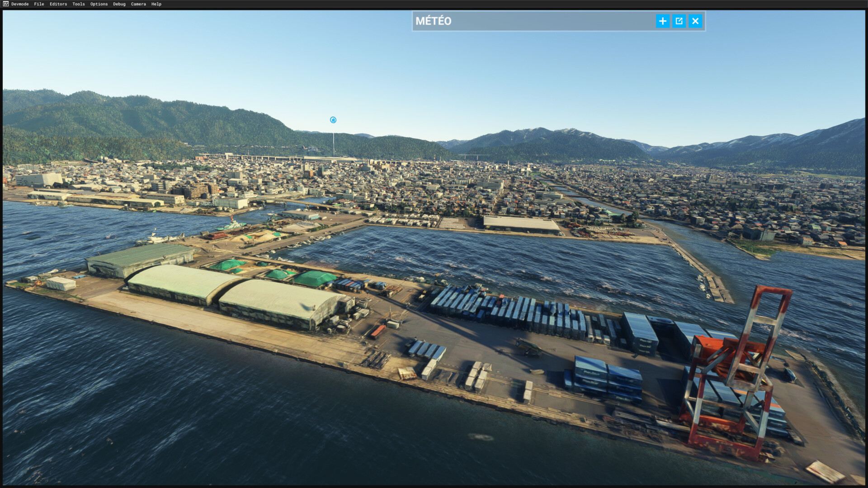868x488 pixels.
Task: Click the plus icon in MÉTÉO panel
Action: [662, 21]
